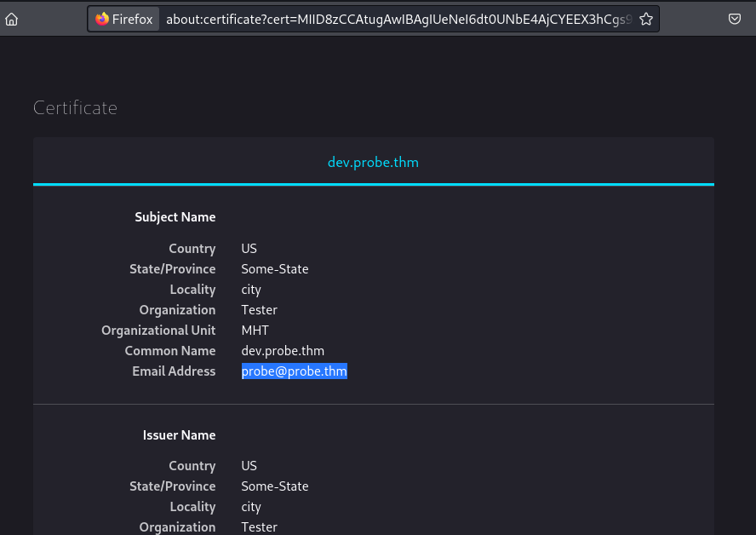Click the Certificate page heading
The width and height of the screenshot is (756, 535).
click(75, 108)
